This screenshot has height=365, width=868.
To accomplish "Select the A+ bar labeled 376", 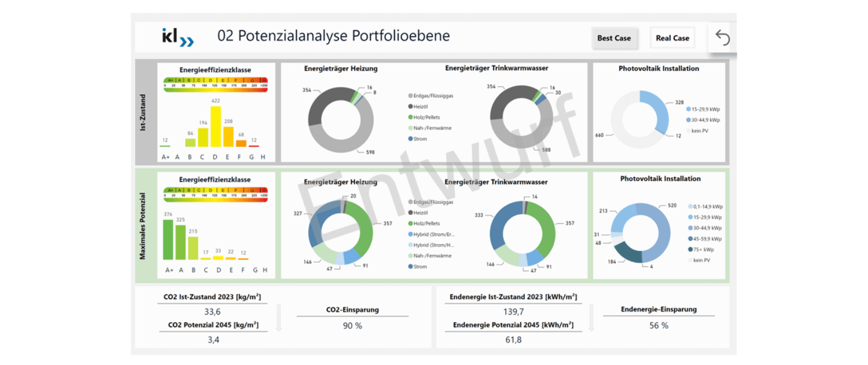I will coord(168,239).
